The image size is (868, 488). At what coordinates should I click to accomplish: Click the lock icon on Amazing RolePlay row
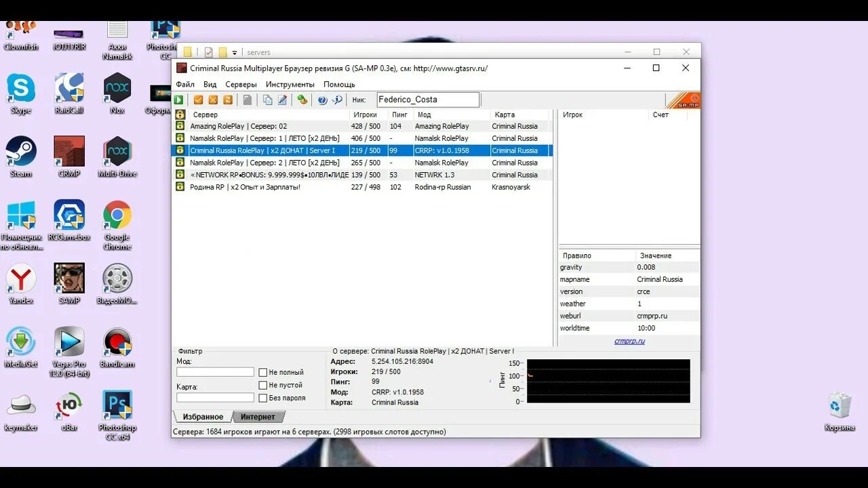(x=180, y=126)
